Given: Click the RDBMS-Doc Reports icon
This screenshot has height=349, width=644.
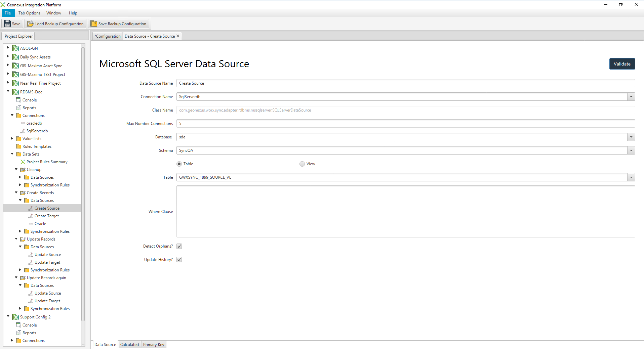Looking at the screenshot, I should 19,108.
